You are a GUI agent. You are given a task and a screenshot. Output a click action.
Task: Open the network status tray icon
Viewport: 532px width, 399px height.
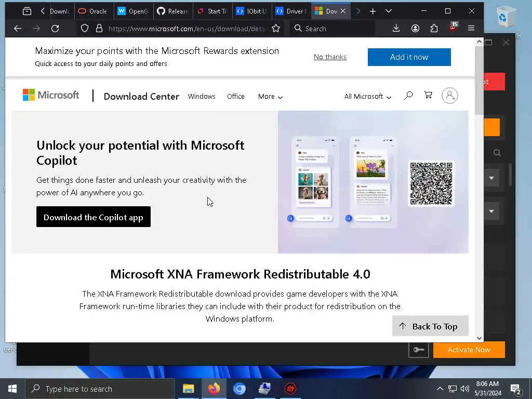coord(453,389)
